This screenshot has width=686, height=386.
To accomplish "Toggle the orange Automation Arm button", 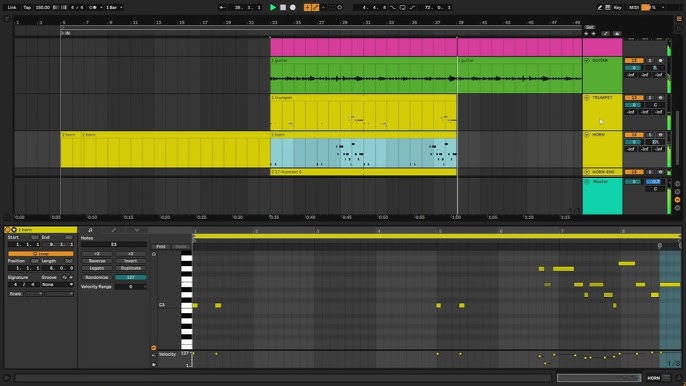I will click(315, 7).
